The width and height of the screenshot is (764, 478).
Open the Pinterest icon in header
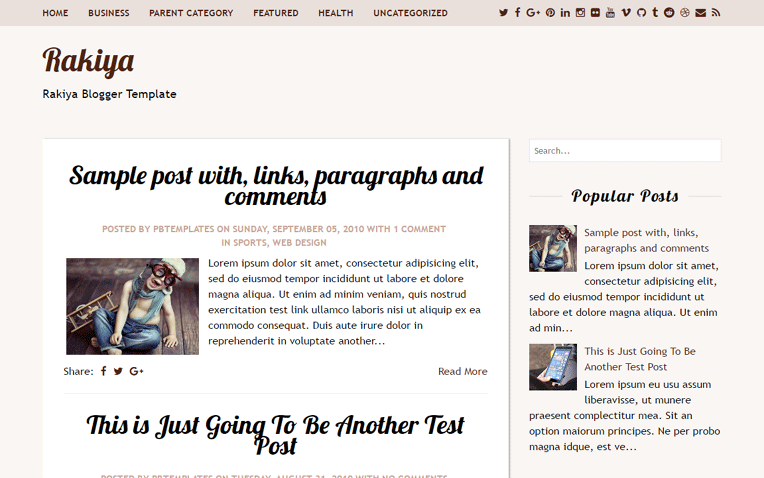tap(550, 13)
